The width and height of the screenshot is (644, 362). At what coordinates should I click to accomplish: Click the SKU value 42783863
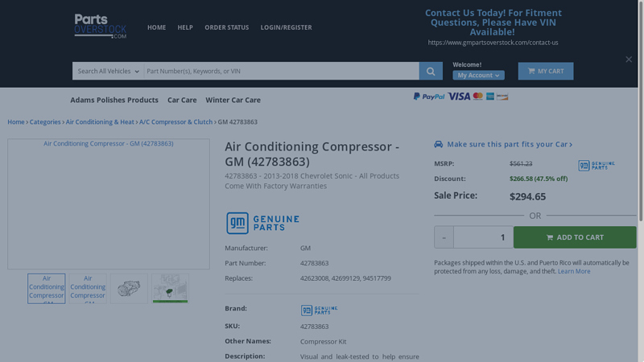click(314, 327)
